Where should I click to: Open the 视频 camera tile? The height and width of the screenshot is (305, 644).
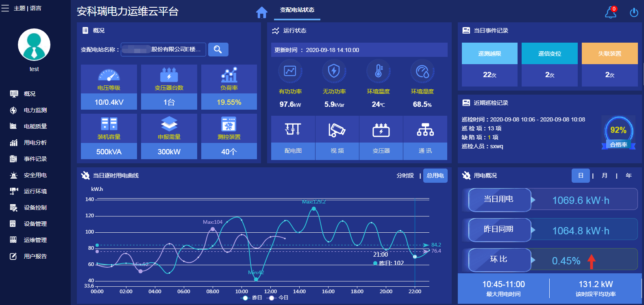[x=337, y=138]
